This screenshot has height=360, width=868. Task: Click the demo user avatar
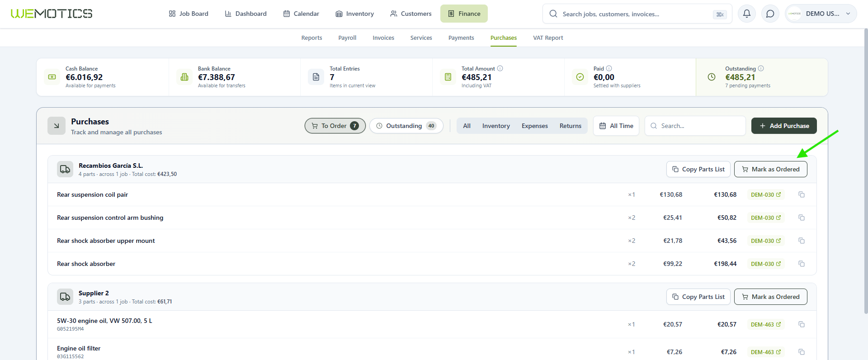point(795,14)
